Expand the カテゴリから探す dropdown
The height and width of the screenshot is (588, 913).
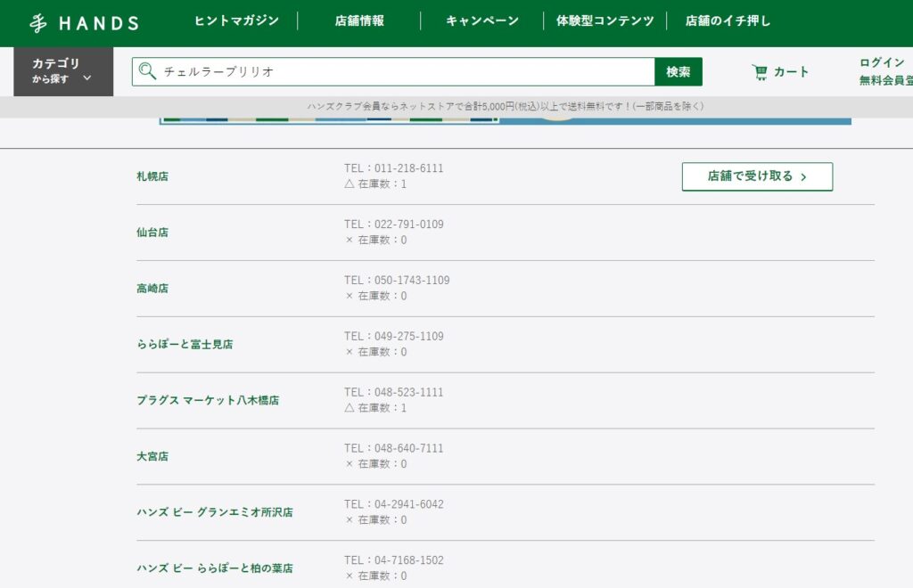[63, 71]
